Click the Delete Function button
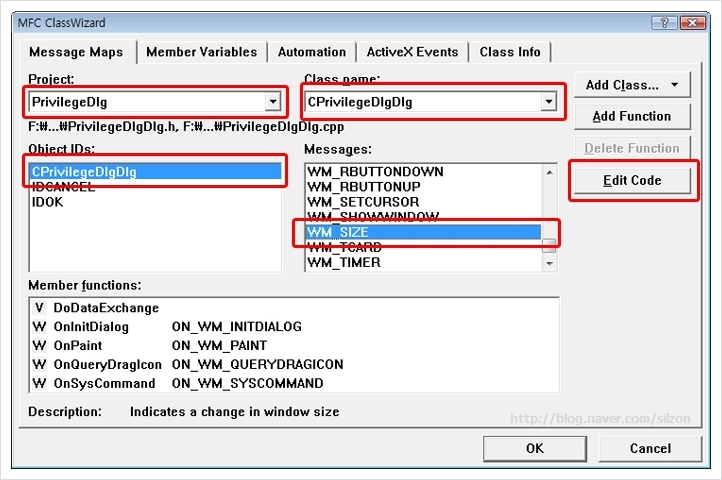The width and height of the screenshot is (722, 480). [x=632, y=148]
